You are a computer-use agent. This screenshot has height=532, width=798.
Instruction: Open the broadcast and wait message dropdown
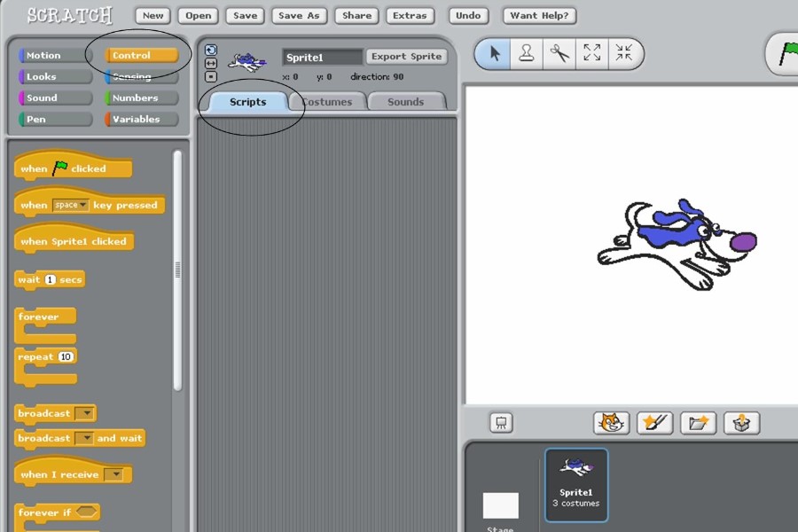[x=84, y=438]
